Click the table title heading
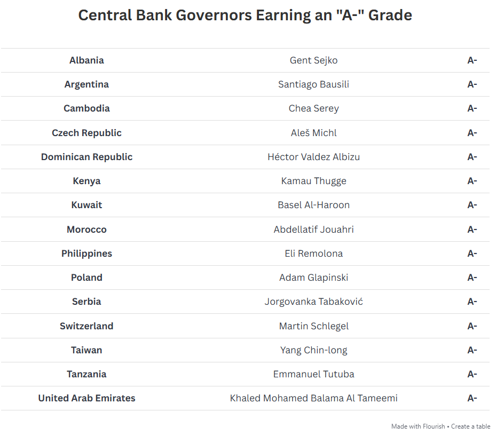 coord(245,15)
